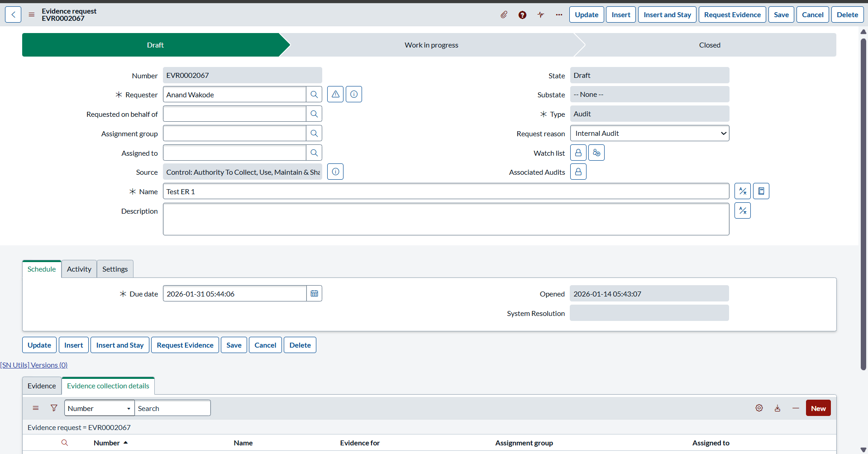Click the filter funnel icon in list
Screen dimensions: 868x454
[x=54, y=408]
